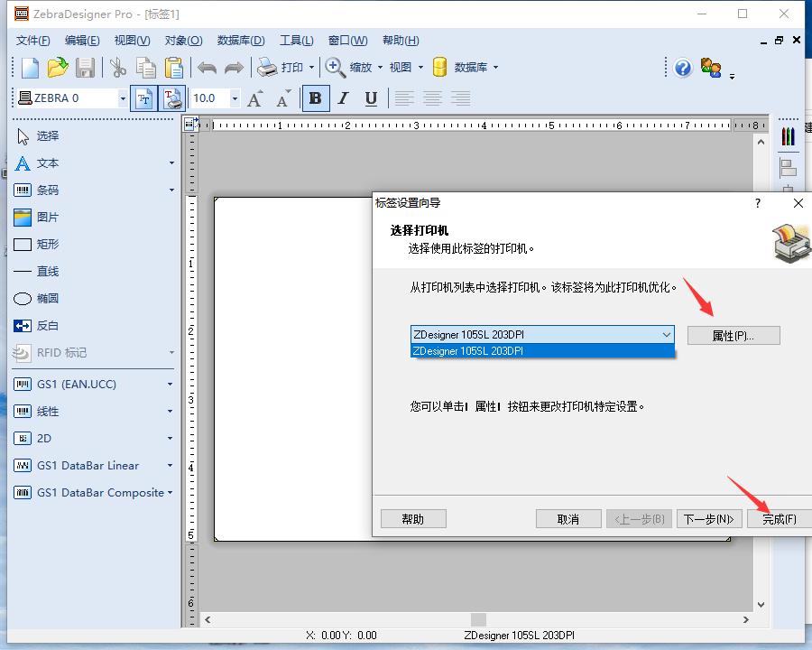The width and height of the screenshot is (812, 650).
Task: Open the color pencils icon in right panel
Action: [788, 136]
